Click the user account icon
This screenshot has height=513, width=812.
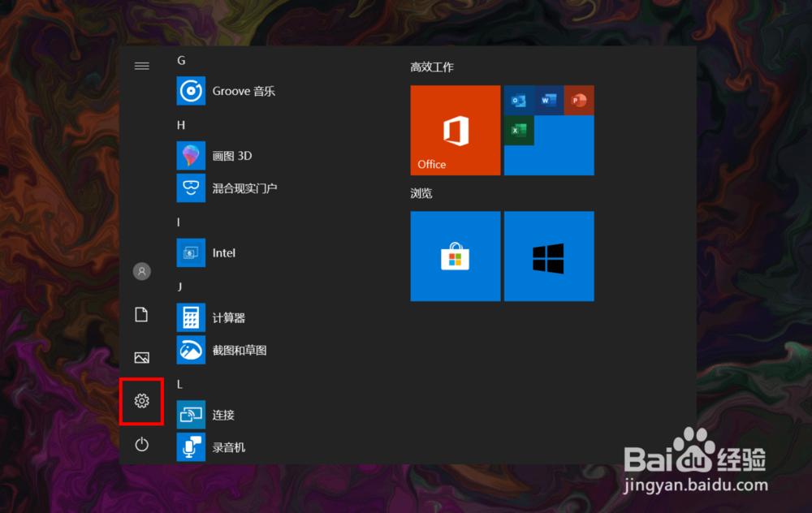point(142,271)
